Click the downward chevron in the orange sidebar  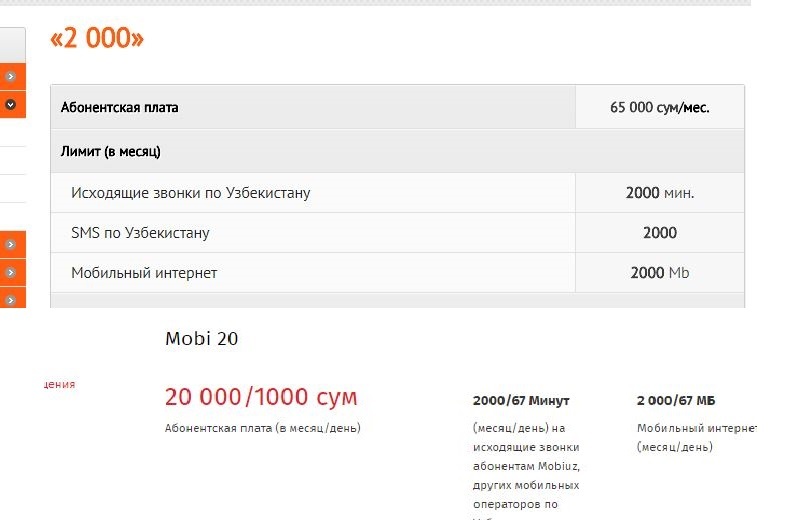tap(10, 103)
